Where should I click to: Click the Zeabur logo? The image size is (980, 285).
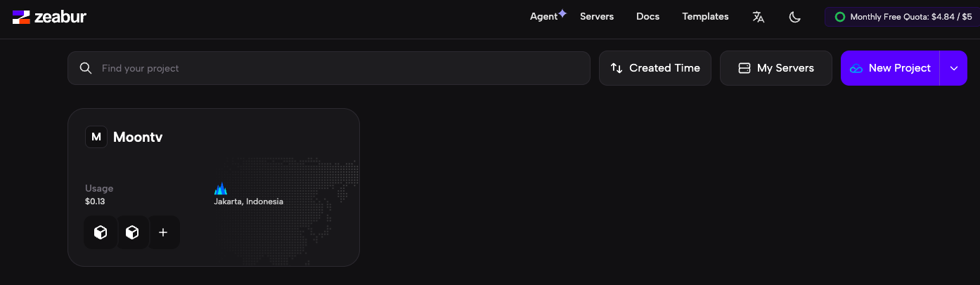(49, 17)
